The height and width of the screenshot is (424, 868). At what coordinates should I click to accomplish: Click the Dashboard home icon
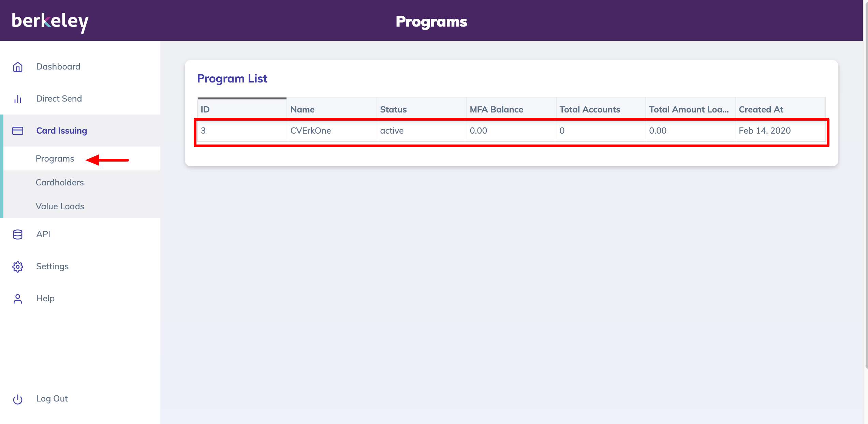[18, 67]
